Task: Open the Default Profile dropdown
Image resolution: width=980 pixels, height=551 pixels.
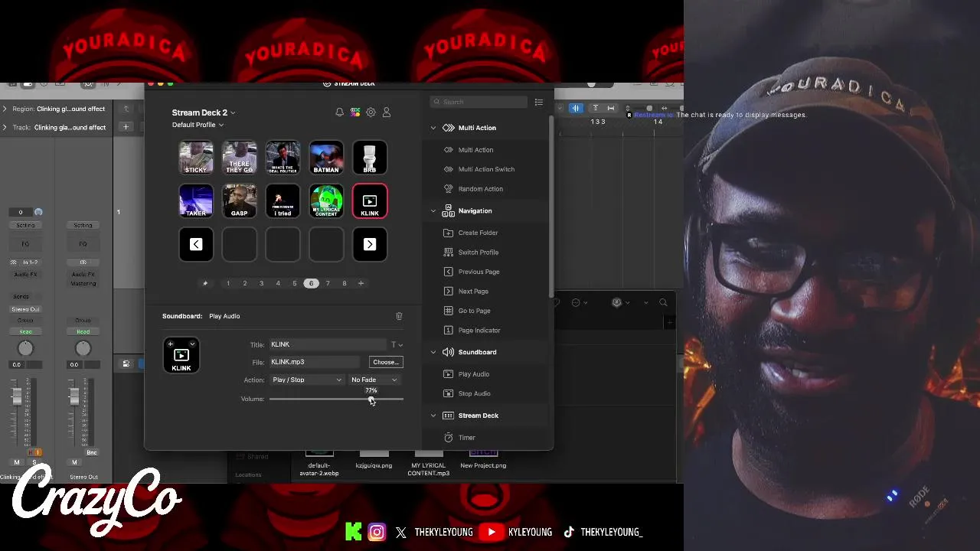Action: tap(198, 125)
